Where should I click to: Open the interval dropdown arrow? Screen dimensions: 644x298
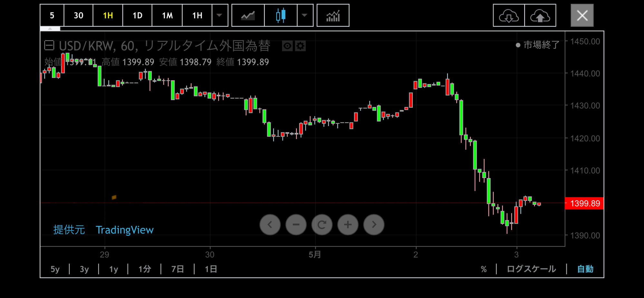pos(220,15)
